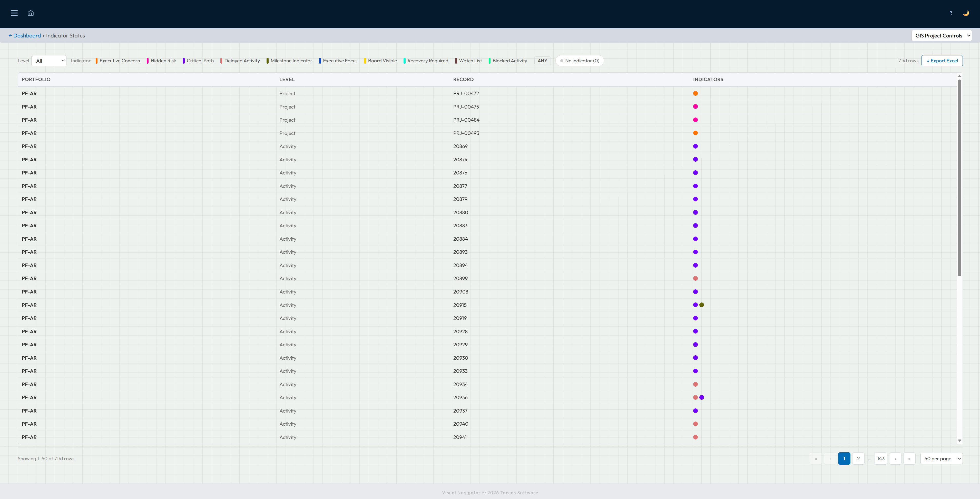This screenshot has width=980, height=499.
Task: Click PF-AR portfolio cell for PRJ-00472
Action: (x=29, y=94)
